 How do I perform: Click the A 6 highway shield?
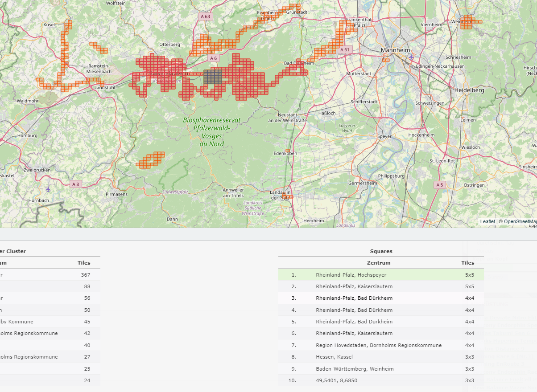pyautogui.click(x=213, y=58)
